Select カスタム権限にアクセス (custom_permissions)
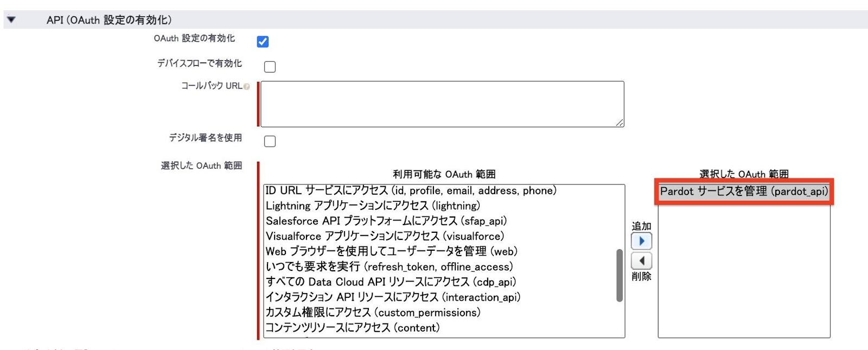The height and width of the screenshot is (350, 868). [439, 313]
